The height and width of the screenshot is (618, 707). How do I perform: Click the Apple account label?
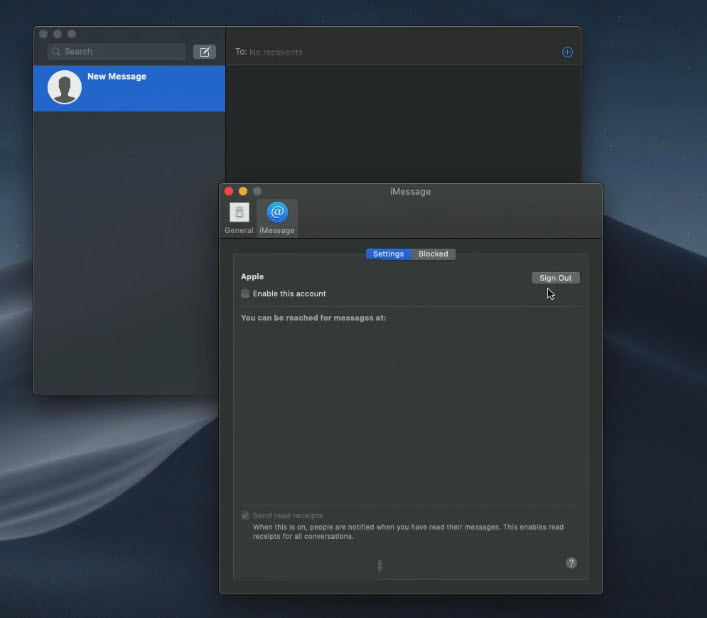[x=252, y=277]
